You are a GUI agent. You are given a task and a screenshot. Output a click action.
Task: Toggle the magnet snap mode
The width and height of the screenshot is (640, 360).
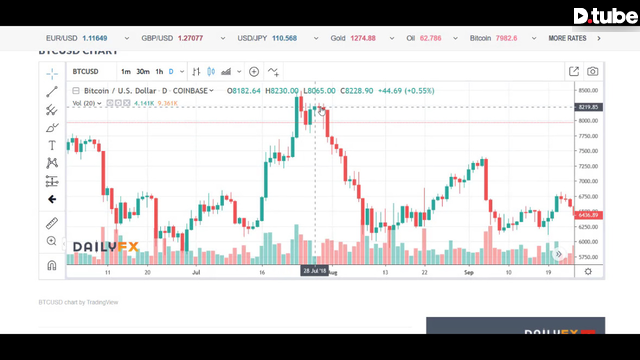pos(52,266)
